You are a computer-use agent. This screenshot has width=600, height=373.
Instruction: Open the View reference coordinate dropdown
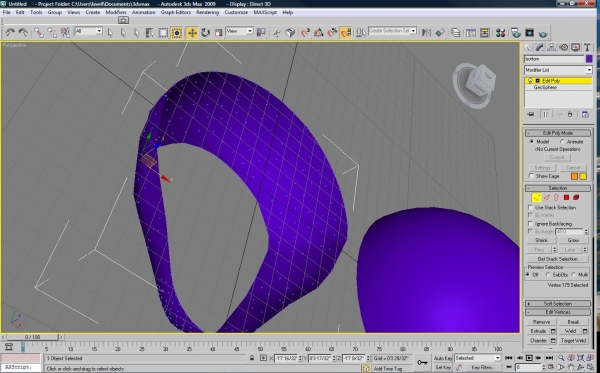coord(239,31)
